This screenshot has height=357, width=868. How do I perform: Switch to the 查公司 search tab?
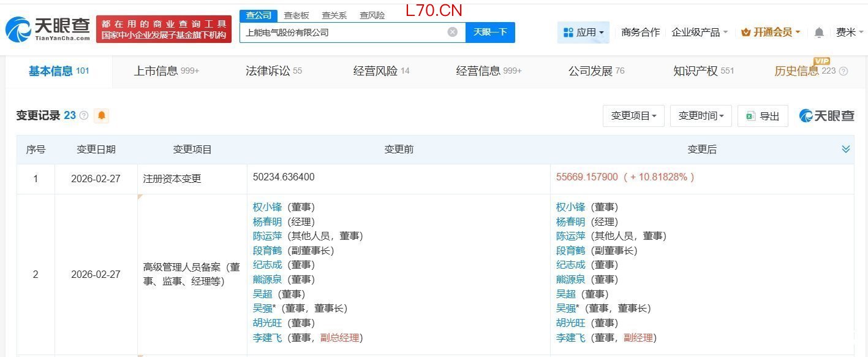point(258,15)
